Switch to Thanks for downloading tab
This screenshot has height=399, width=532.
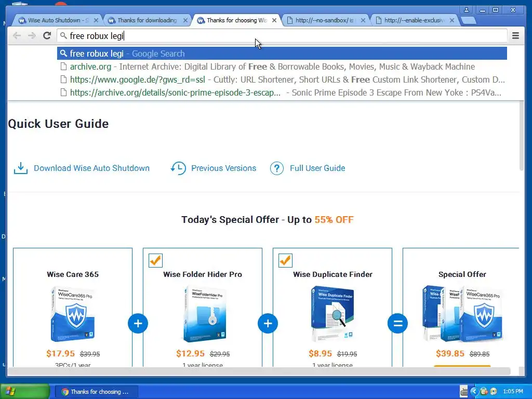[x=147, y=20]
